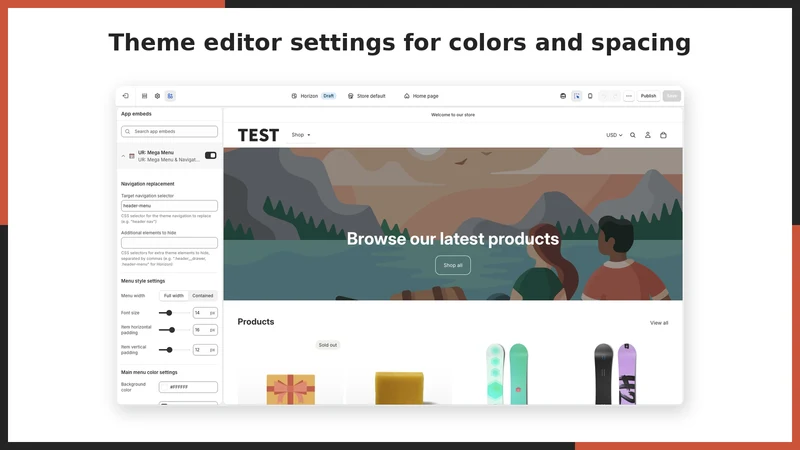The width and height of the screenshot is (800, 450).
Task: Select Full width menu width option
Action: pyautogui.click(x=173, y=296)
